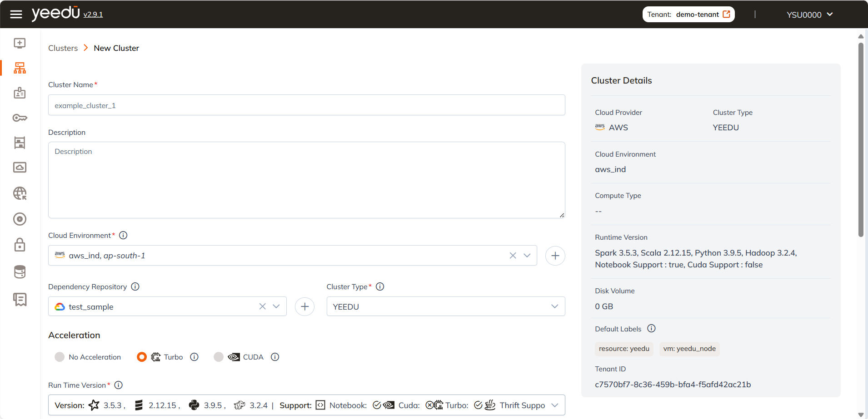Open the database sidebar icon

click(x=20, y=271)
